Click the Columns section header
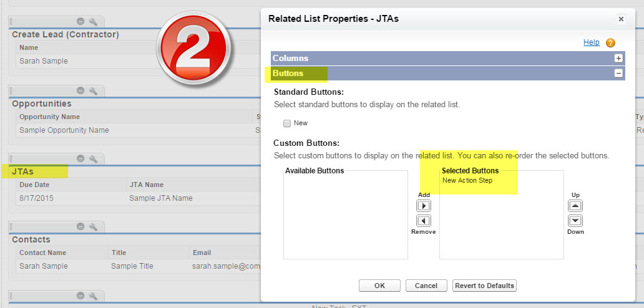Screen dimensions: 644x308 (447, 58)
